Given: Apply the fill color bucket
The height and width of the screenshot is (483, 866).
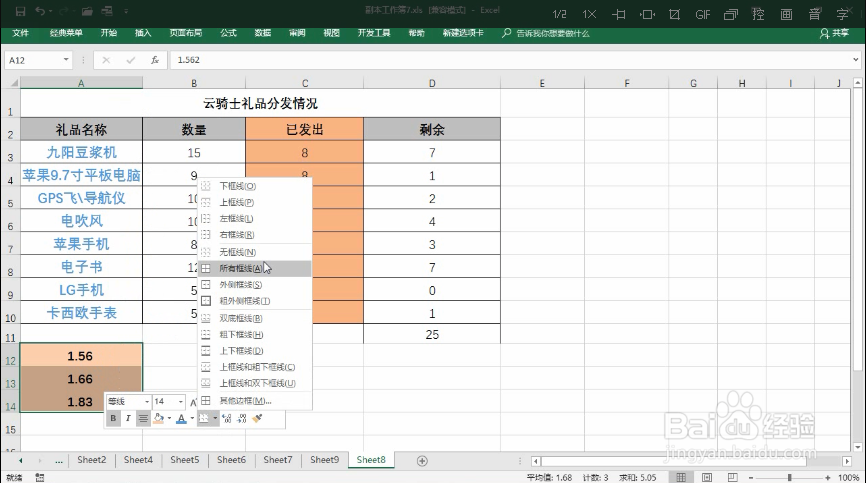Looking at the screenshot, I should (159, 418).
